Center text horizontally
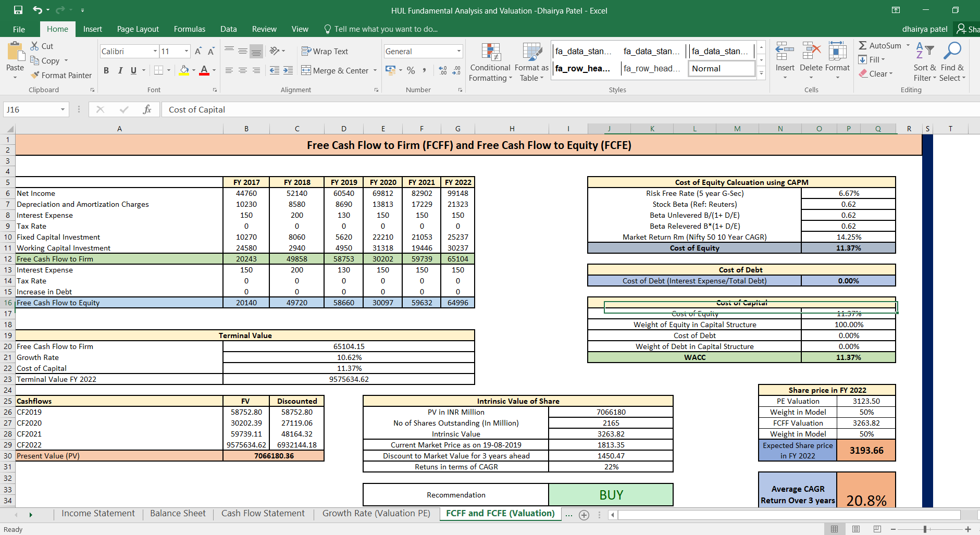980x535 pixels. (x=243, y=70)
